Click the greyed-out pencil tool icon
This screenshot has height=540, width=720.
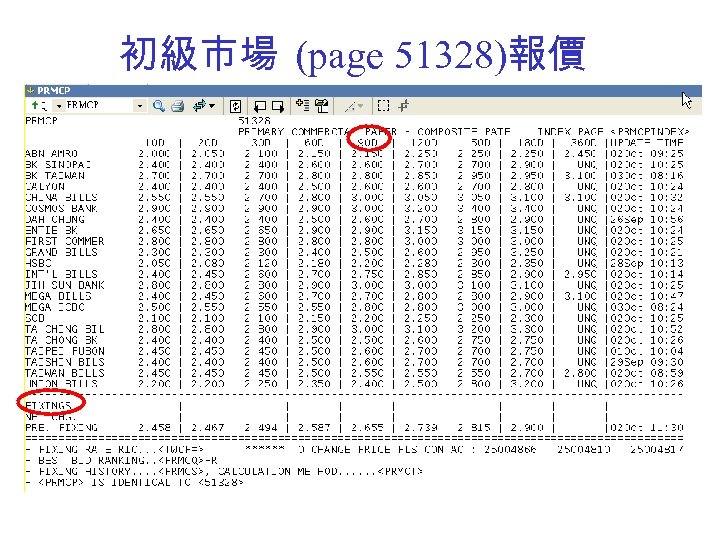pos(349,107)
